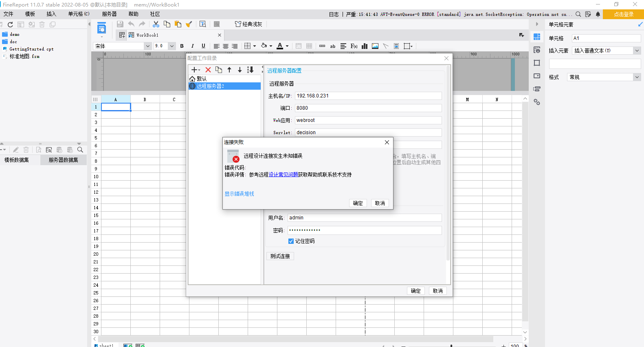Open the fill background color bucket
Viewport: 644px width, 347px height.
click(x=264, y=46)
